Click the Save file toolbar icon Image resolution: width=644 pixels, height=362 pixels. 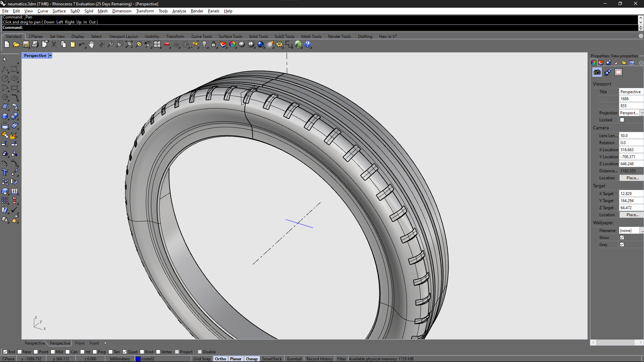click(25, 44)
